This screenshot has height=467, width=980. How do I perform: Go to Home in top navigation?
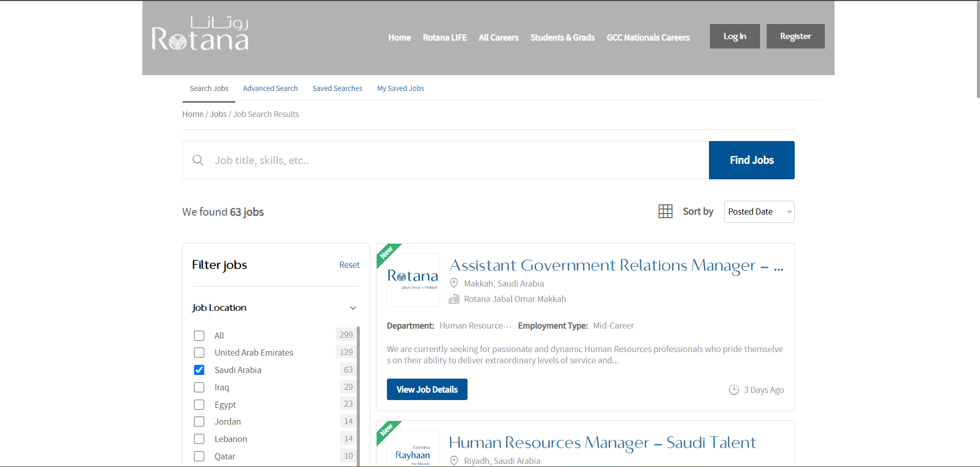(399, 37)
